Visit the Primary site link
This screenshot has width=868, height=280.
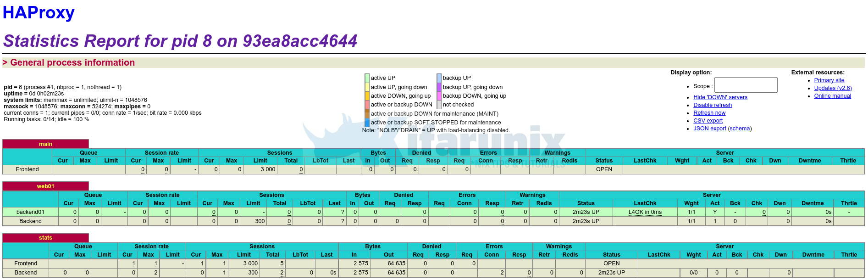[x=829, y=80]
